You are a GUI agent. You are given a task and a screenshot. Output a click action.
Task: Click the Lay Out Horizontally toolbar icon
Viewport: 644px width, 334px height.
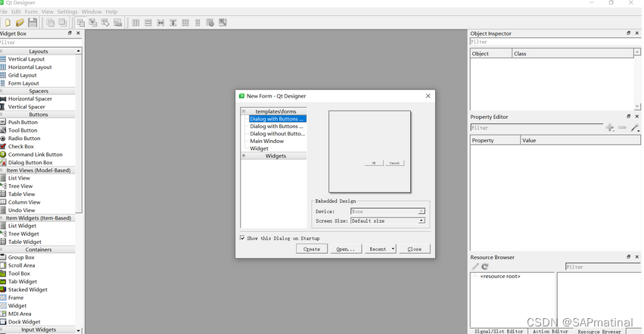pos(136,23)
